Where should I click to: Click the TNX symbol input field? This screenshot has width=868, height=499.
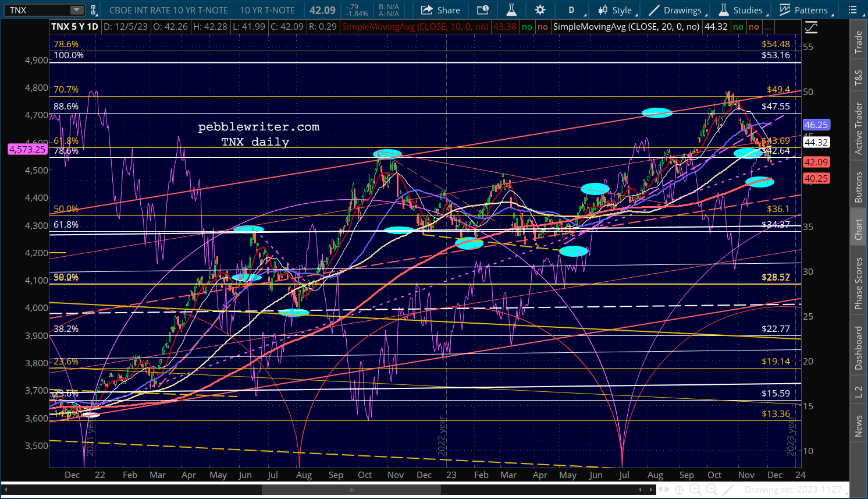pyautogui.click(x=37, y=10)
